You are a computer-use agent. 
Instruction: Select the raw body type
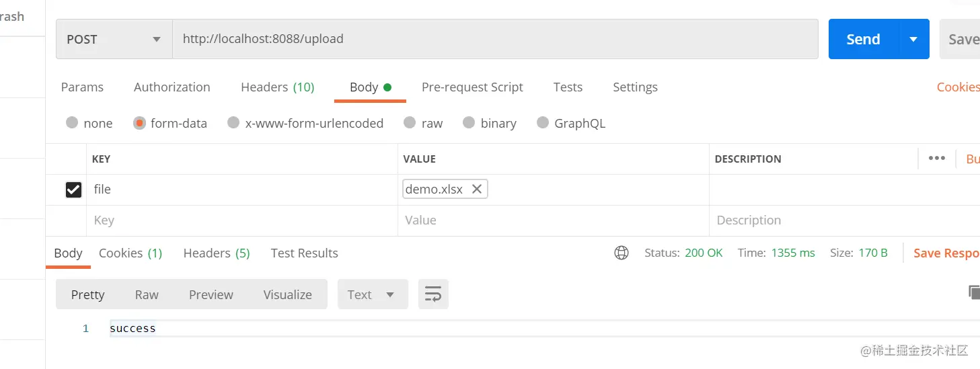[423, 123]
